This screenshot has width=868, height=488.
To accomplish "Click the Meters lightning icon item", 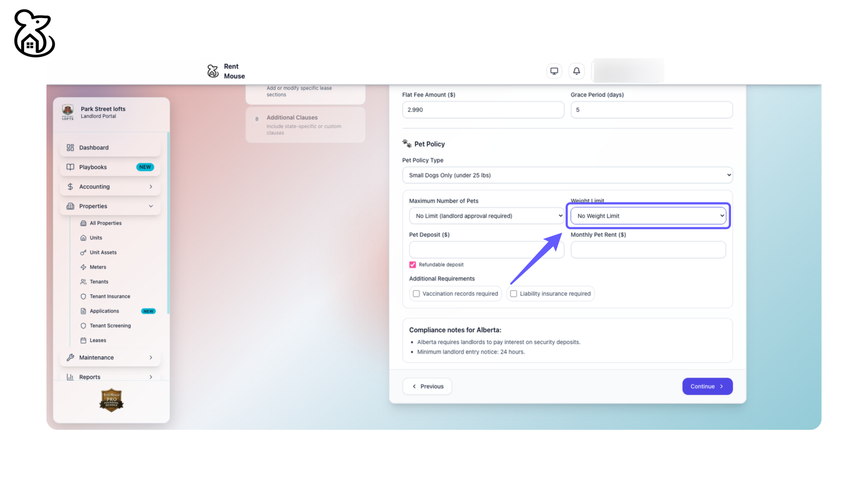I will (x=98, y=267).
